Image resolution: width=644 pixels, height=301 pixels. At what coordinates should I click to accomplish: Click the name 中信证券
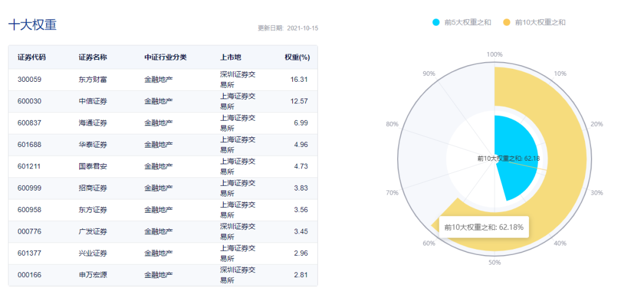pos(93,101)
